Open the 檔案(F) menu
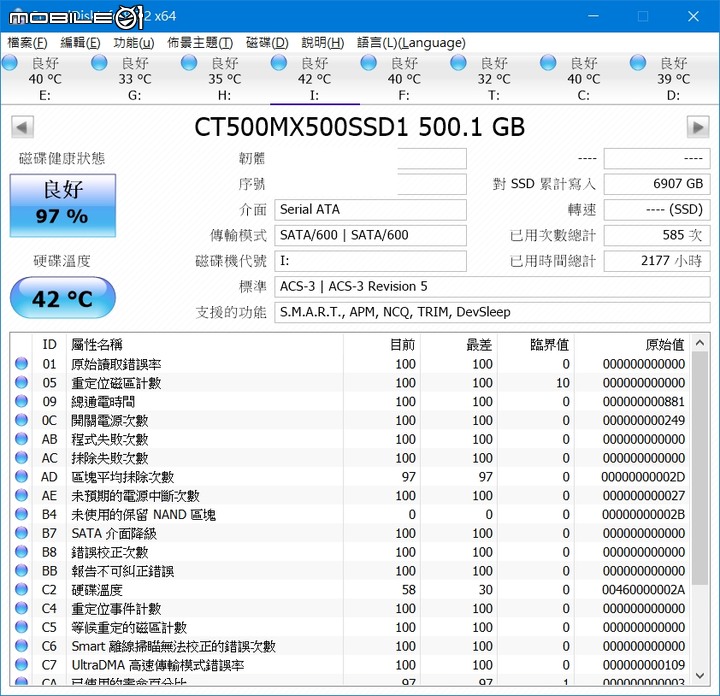 pos(28,43)
